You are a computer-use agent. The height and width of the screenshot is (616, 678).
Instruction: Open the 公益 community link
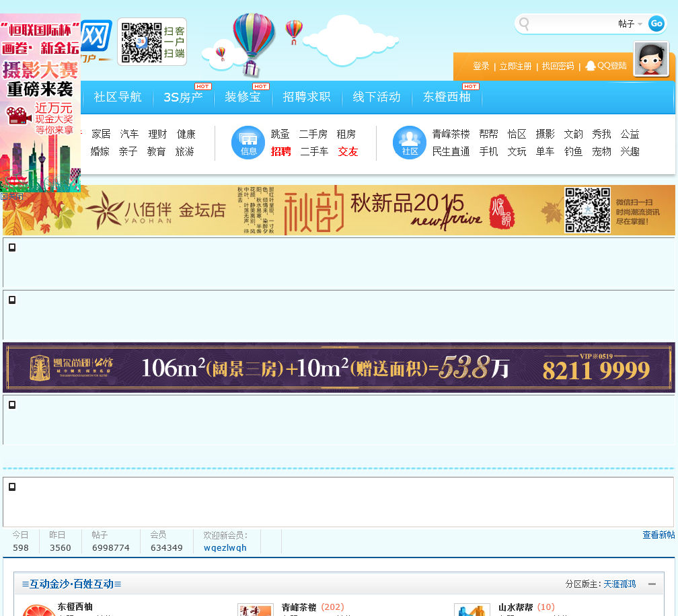coord(630,134)
